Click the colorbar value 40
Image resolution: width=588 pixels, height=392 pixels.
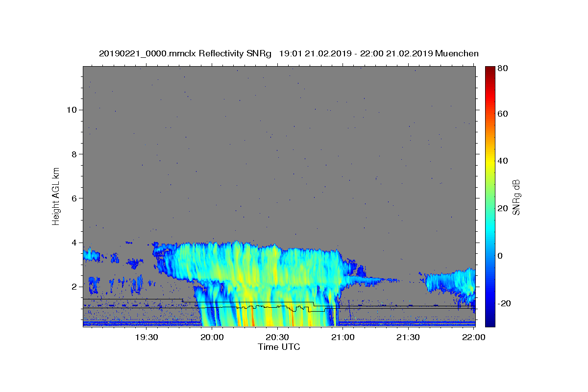(503, 161)
